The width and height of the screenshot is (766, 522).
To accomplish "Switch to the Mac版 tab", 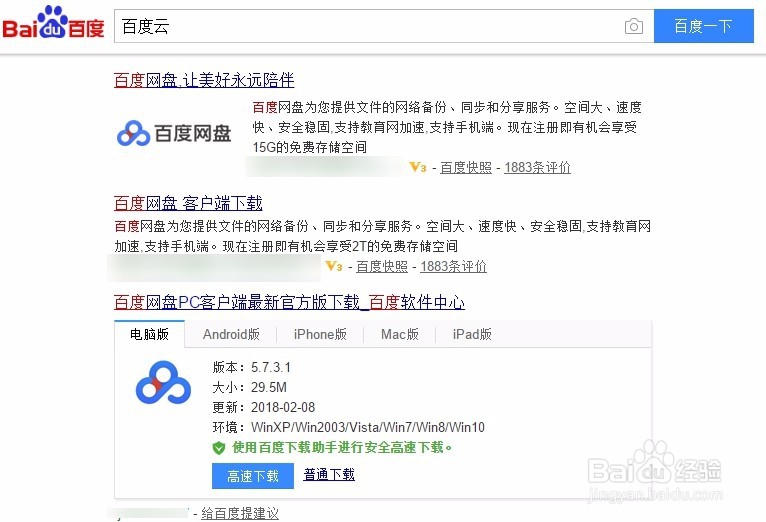I will pos(400,334).
